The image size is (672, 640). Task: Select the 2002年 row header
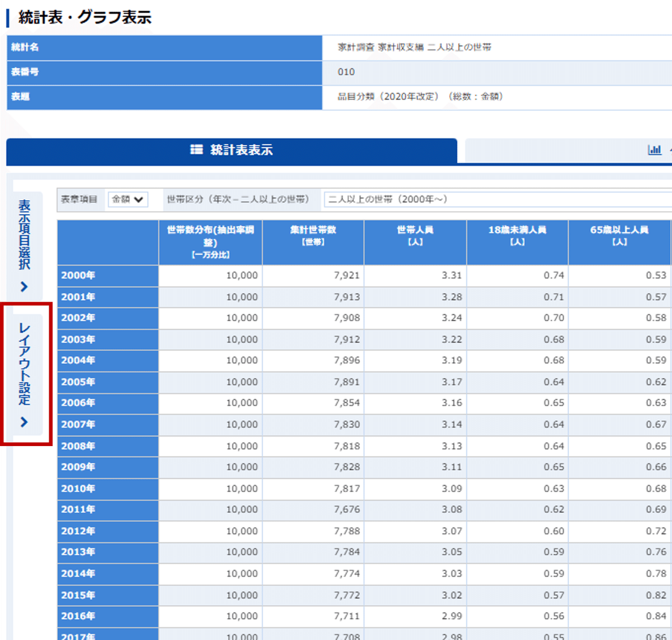tap(108, 318)
